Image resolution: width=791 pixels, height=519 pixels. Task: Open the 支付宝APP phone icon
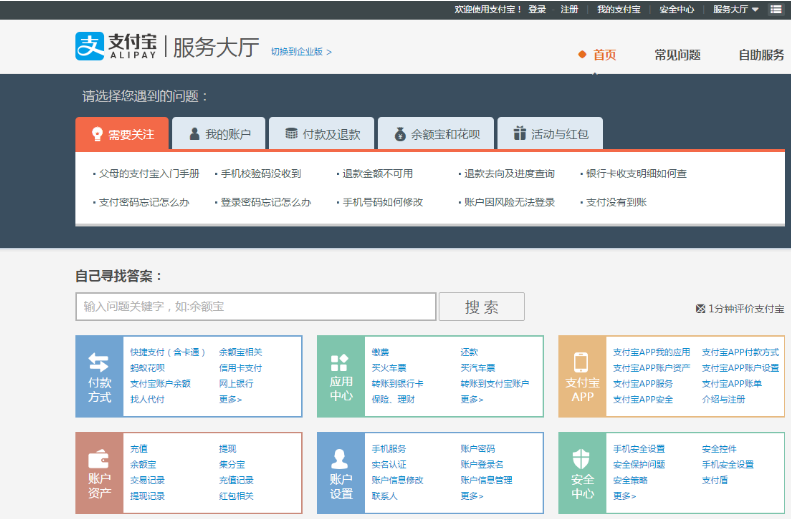click(582, 364)
